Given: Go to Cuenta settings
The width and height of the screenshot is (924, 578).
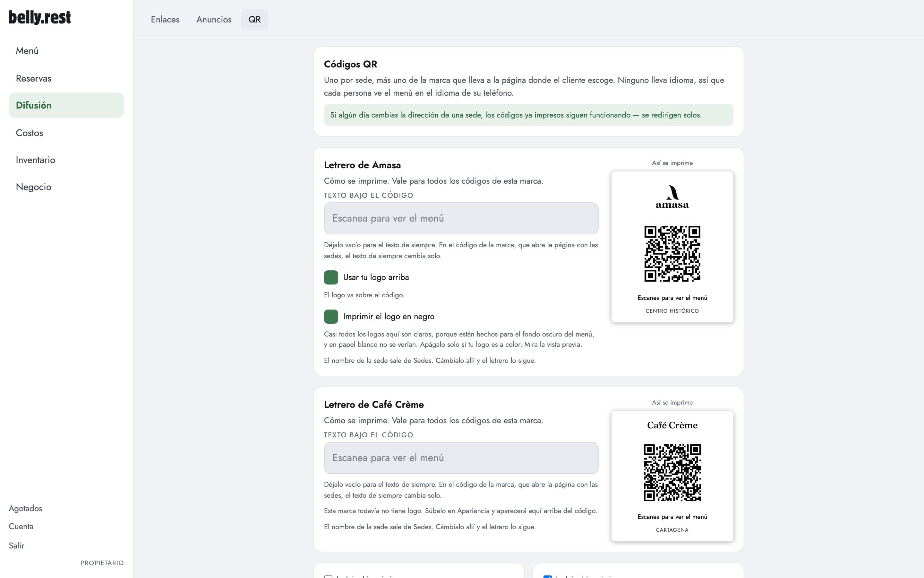Looking at the screenshot, I should [x=21, y=526].
